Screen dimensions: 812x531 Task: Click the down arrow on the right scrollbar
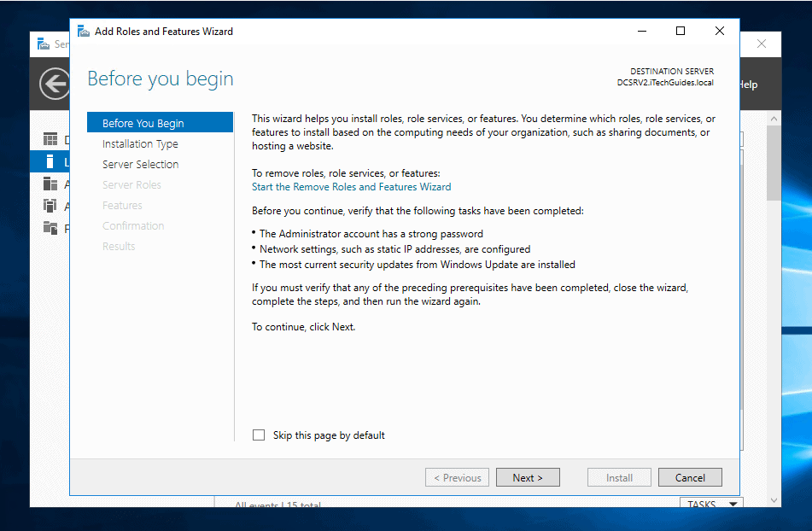[x=774, y=500]
